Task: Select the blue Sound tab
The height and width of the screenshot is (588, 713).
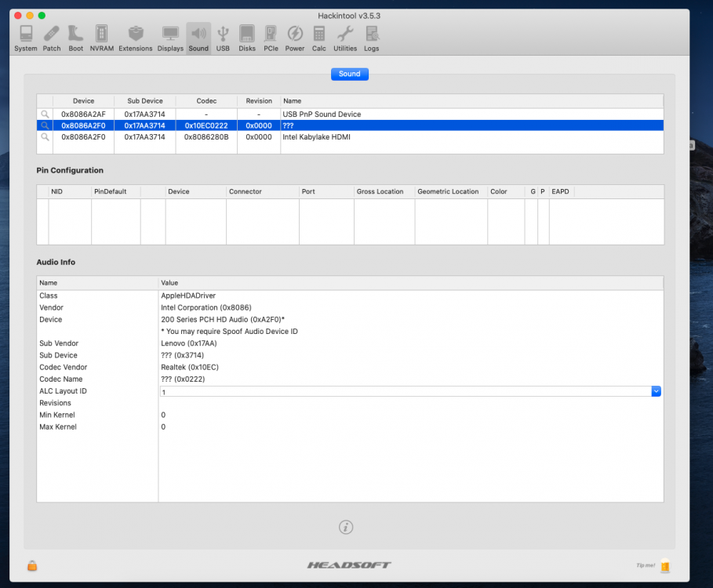Action: pos(349,74)
